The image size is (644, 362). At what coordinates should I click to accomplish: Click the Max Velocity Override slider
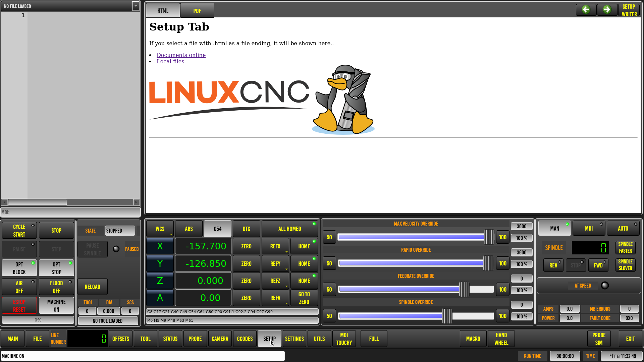tap(416, 237)
